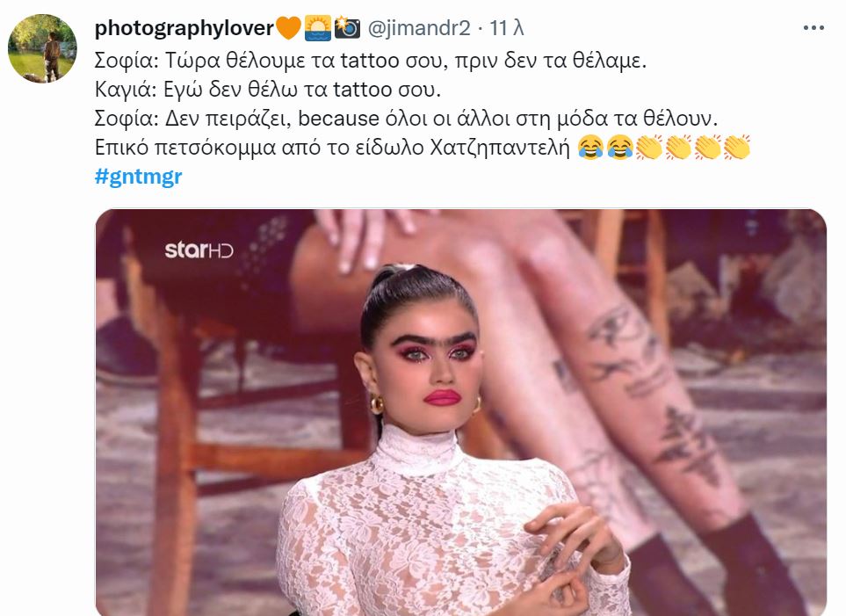Click the orange heart emoji in display name

(x=288, y=28)
